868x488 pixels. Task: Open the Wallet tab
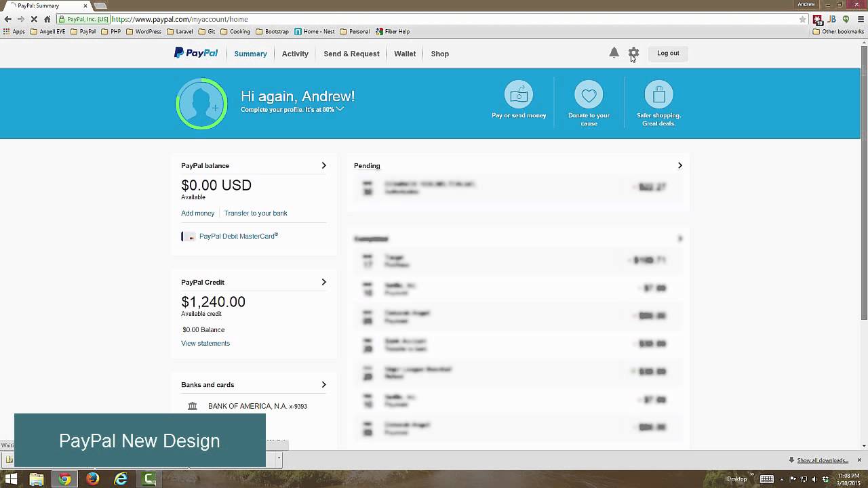pyautogui.click(x=405, y=54)
